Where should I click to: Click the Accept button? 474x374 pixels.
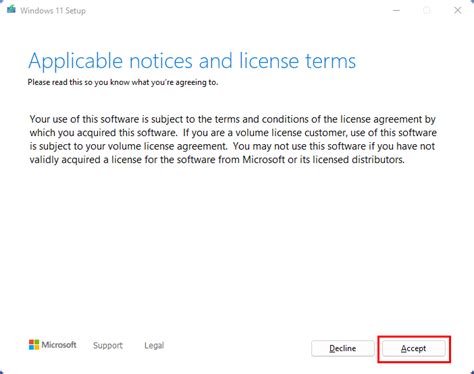tap(413, 349)
